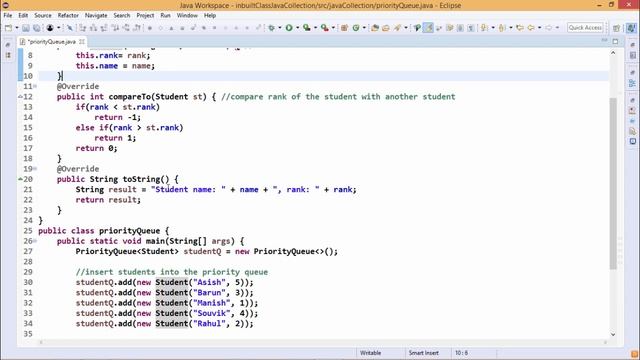Image resolution: width=640 pixels, height=360 pixels.
Task: Open the Window menu
Action: pos(187,15)
